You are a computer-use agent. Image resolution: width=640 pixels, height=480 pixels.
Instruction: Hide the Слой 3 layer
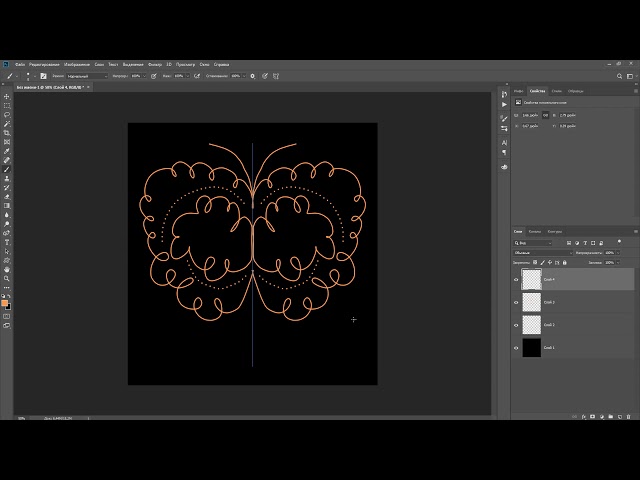coord(516,302)
